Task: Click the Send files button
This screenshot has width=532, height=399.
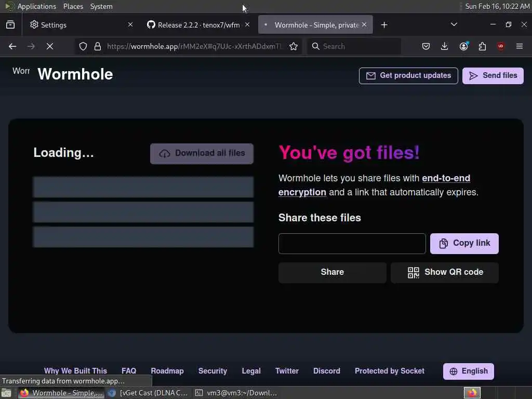Action: (x=493, y=76)
